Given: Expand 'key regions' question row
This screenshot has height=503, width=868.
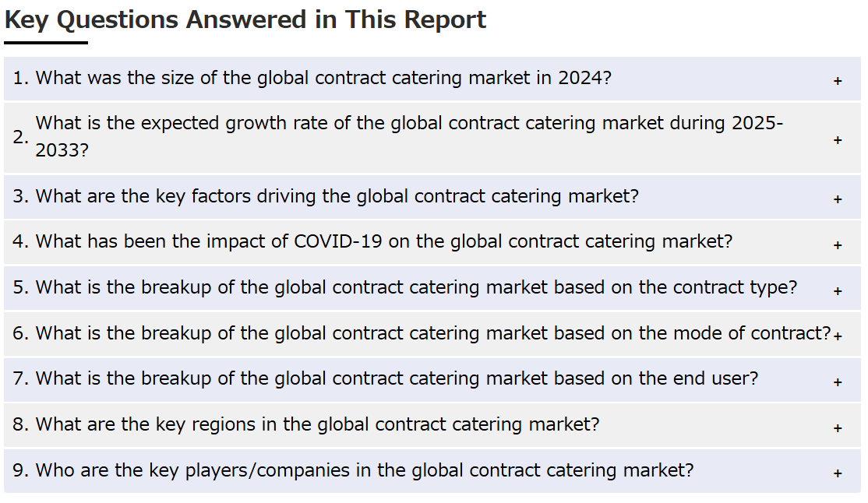Looking at the screenshot, I should (432, 425).
